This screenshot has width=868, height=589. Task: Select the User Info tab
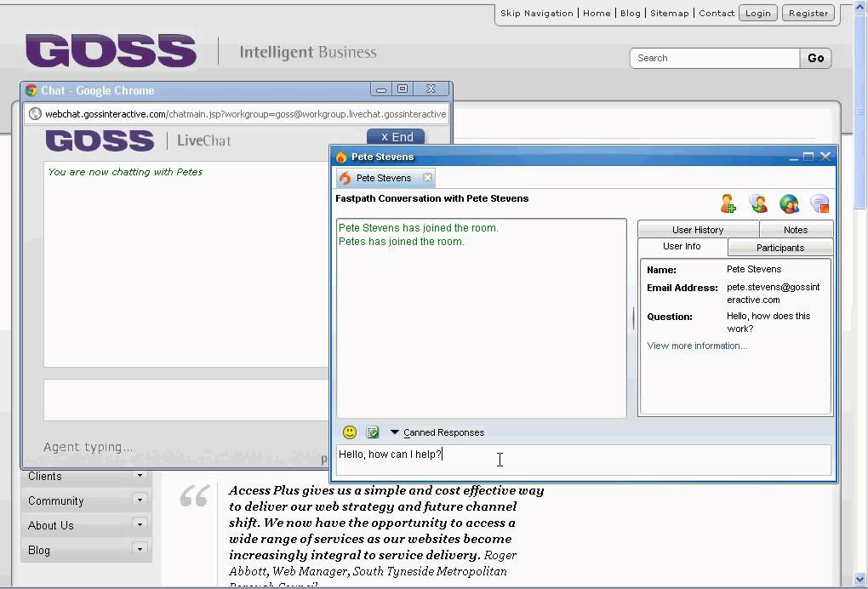[x=682, y=246]
